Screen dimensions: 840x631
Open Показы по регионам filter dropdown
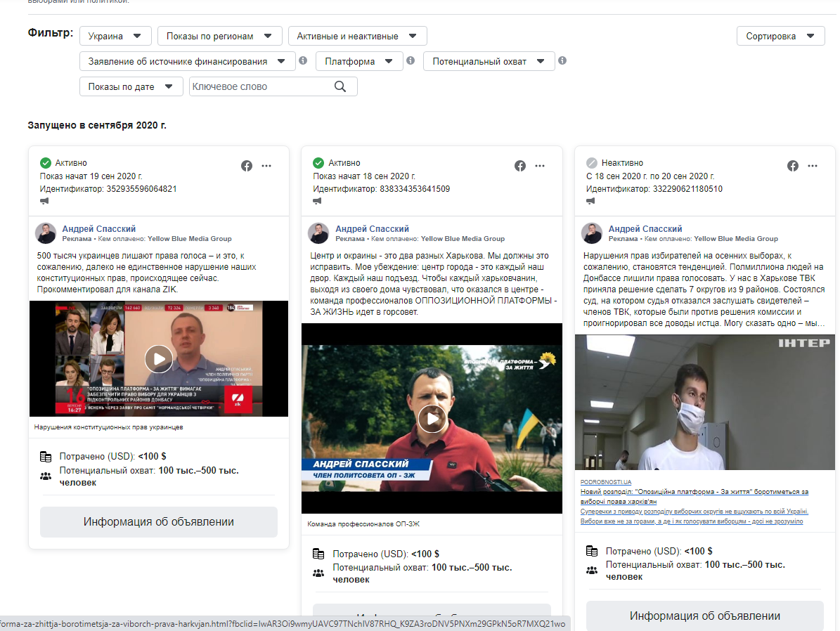pyautogui.click(x=219, y=36)
